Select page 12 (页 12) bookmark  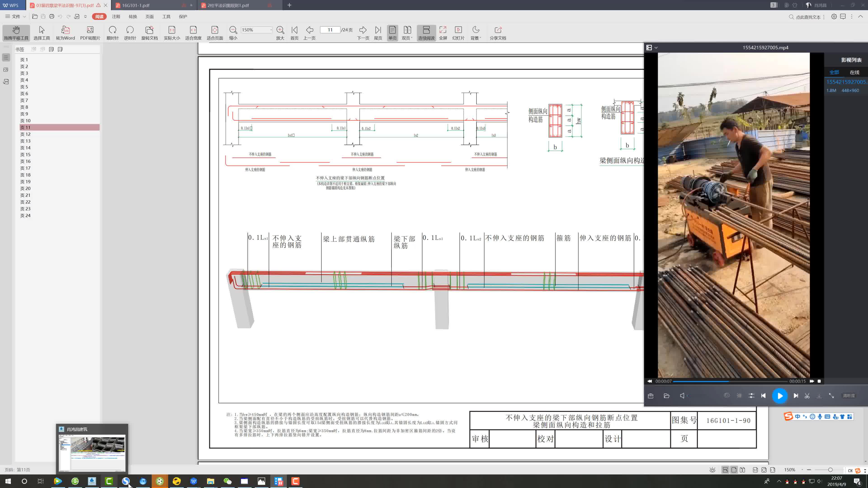(25, 134)
